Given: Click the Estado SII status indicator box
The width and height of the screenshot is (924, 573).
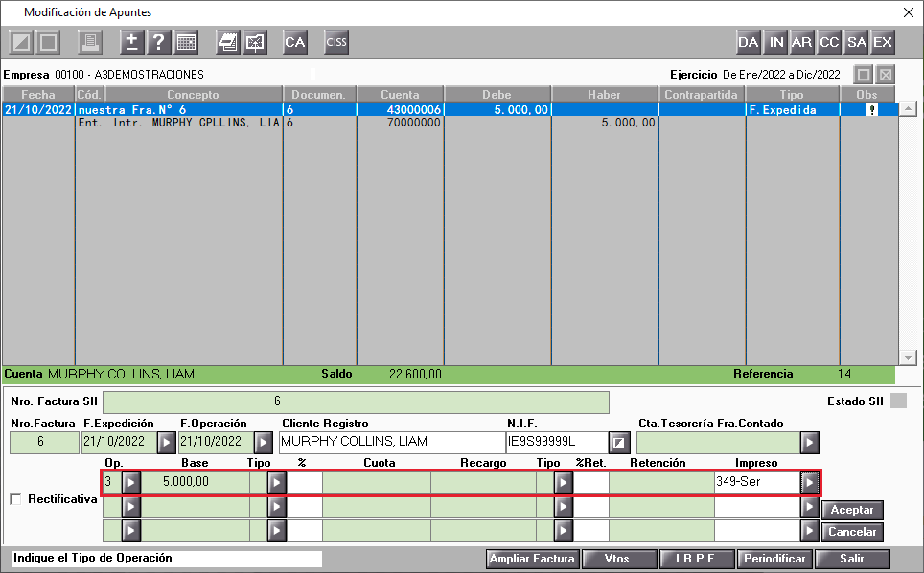Looking at the screenshot, I should pos(899,401).
